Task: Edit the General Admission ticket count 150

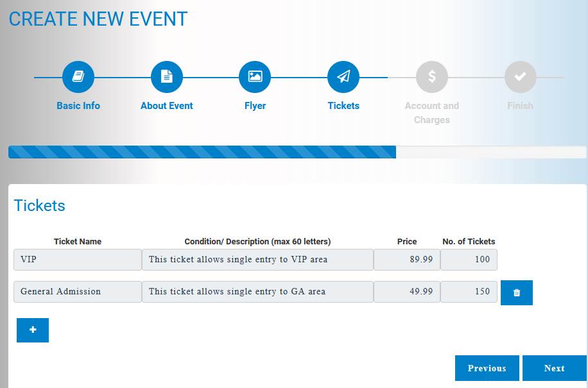Action: point(469,292)
